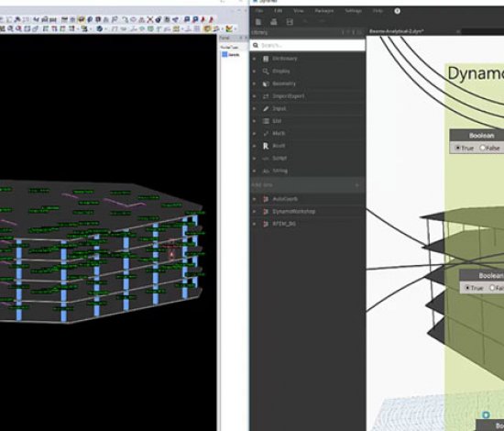Click the colorful results icon at toolbar end
This screenshot has width=504, height=431.
click(229, 29)
